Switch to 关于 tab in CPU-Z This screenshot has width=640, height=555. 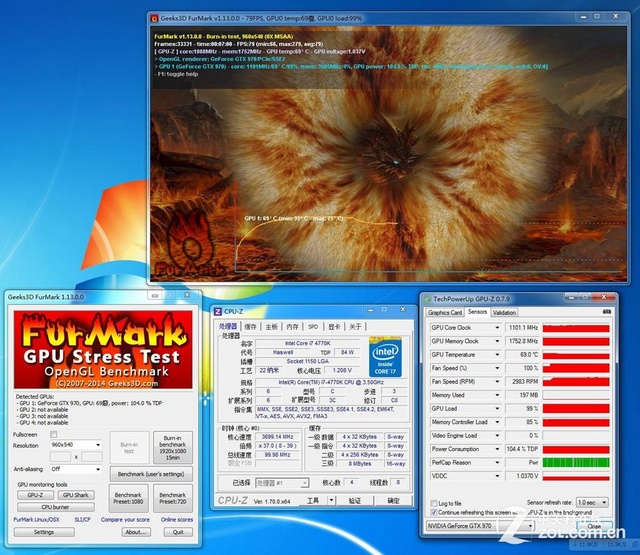point(355,327)
